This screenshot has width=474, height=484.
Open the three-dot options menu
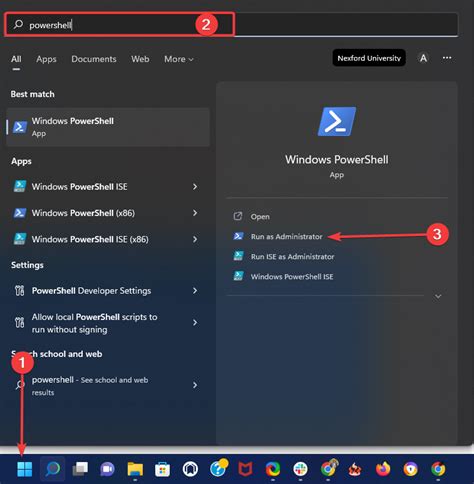(447, 58)
